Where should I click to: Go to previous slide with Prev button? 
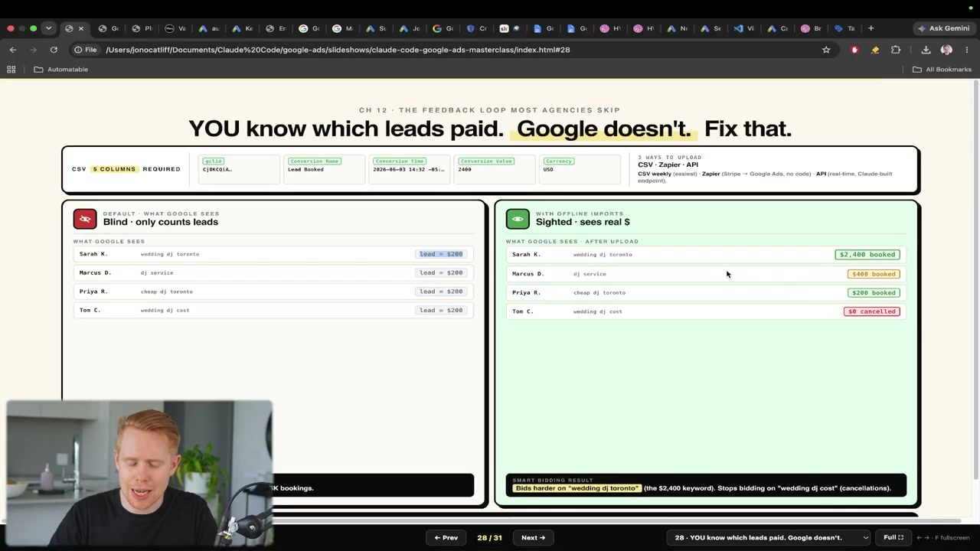[446, 537]
